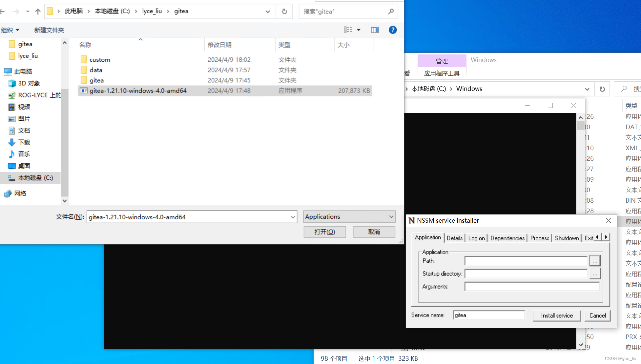
Task: Switch to the Shutdown tab in NSSM
Action: coord(567,238)
